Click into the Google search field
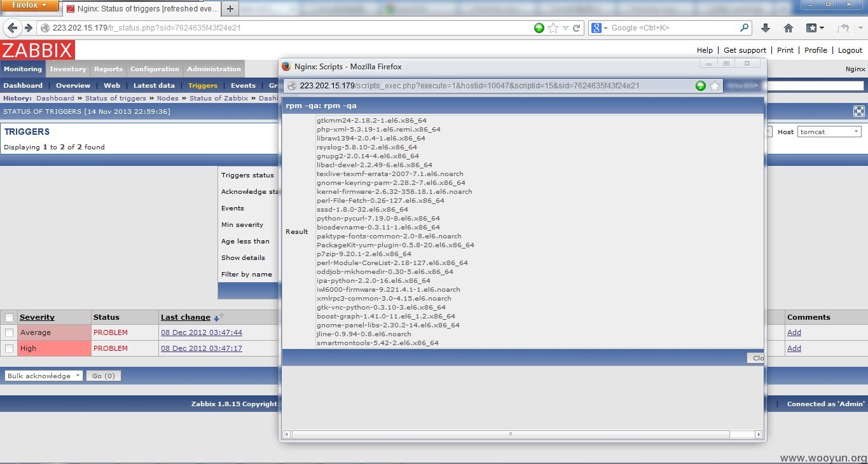 [x=674, y=28]
